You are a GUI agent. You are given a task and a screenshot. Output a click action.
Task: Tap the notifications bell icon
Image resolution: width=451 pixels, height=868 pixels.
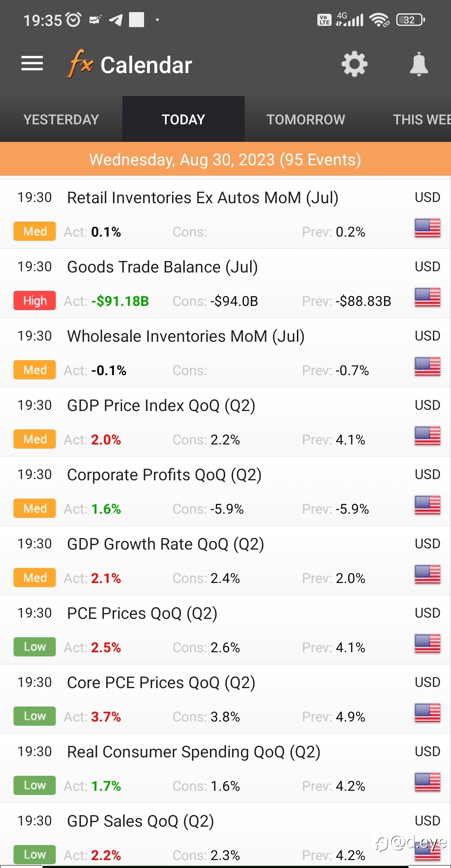tap(419, 64)
